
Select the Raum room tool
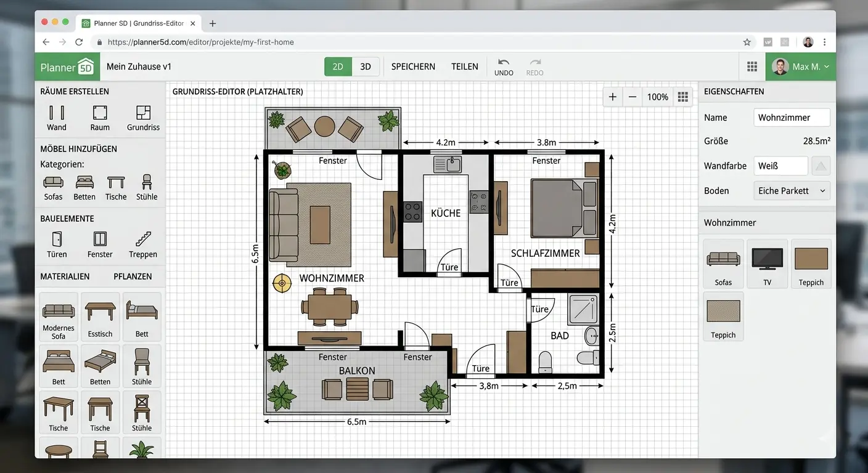click(100, 118)
